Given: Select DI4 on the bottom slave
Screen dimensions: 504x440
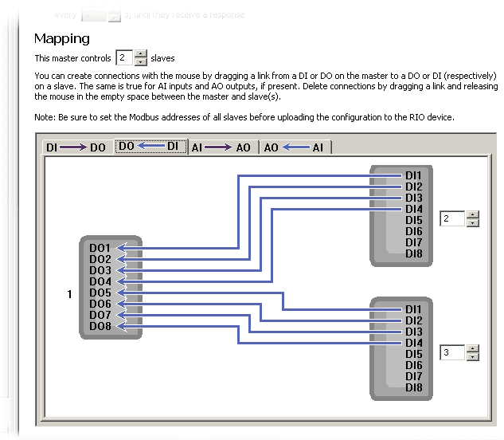Looking at the screenshot, I should click(413, 343).
